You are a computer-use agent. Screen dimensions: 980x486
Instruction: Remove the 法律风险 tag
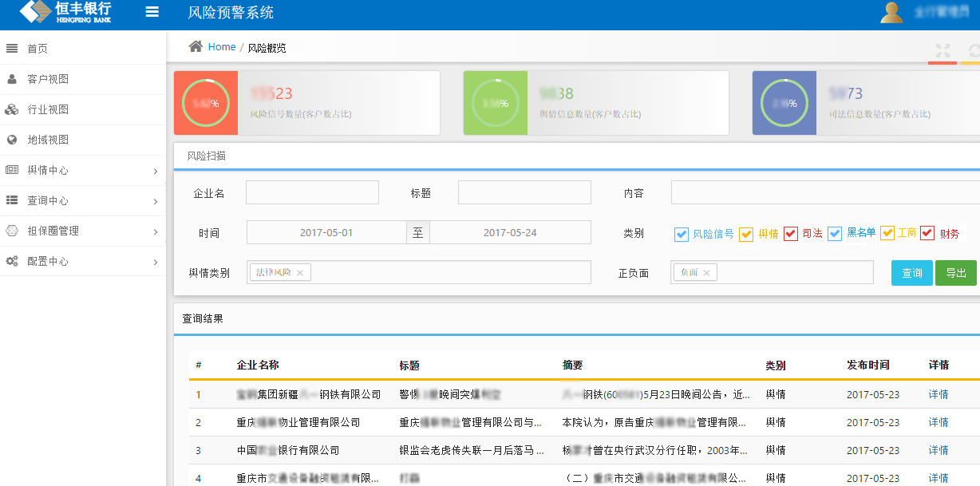pyautogui.click(x=300, y=273)
